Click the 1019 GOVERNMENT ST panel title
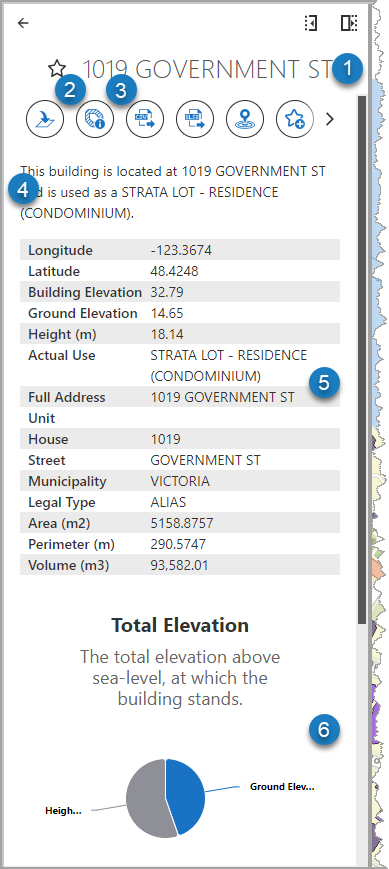 pos(208,69)
